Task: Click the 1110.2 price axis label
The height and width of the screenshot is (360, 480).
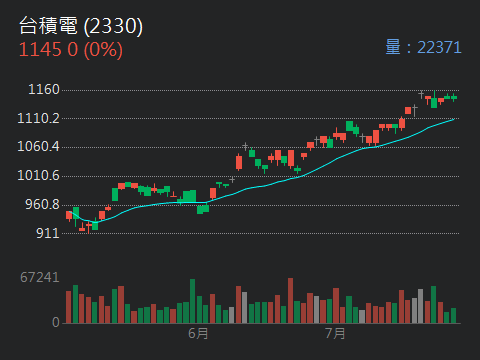Action: (38, 118)
